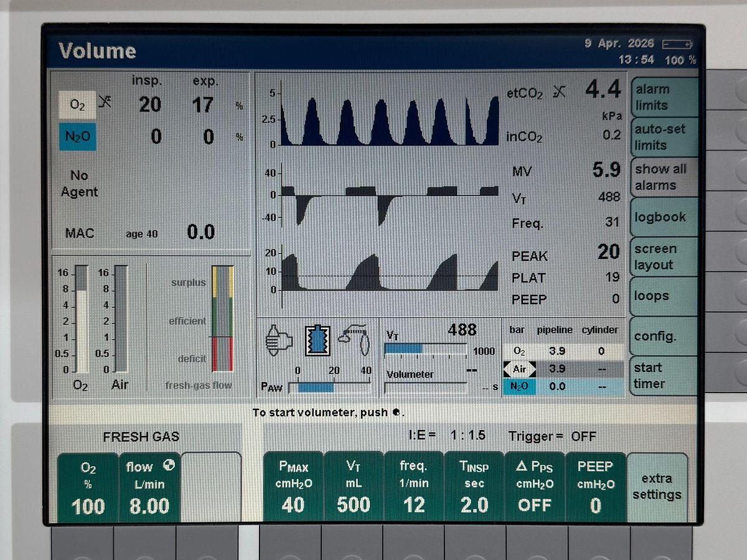Click the blue N2O gas label box

(78, 137)
